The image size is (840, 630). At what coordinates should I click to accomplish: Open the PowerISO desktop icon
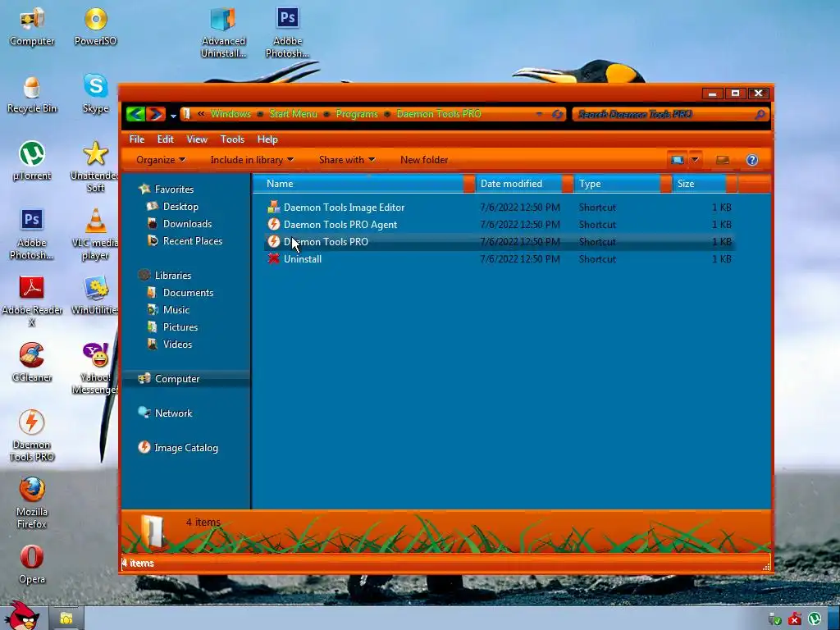95,27
